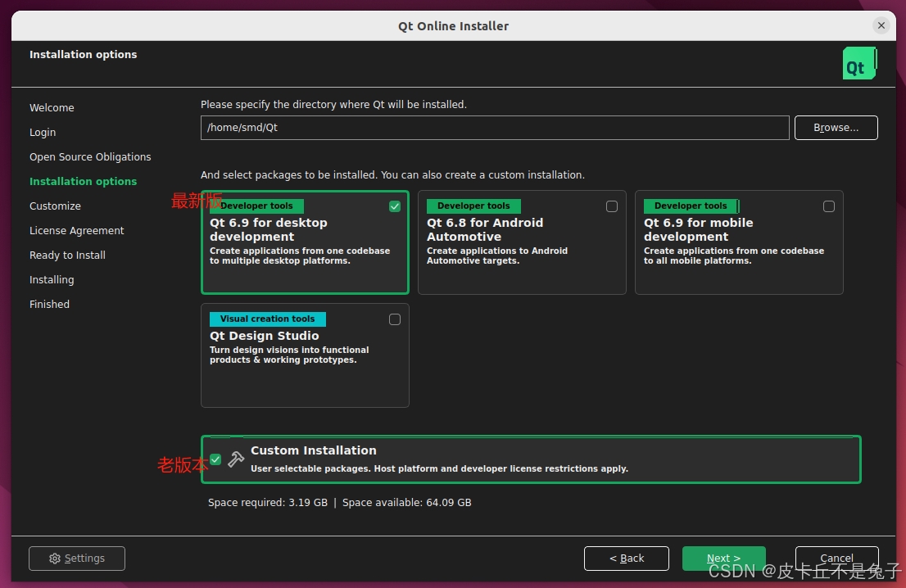Click the Qt logo in the top right
This screenshot has height=588, width=906.
pyautogui.click(x=858, y=63)
